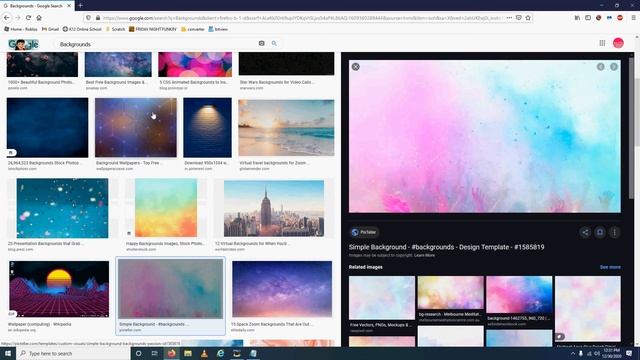Open the K12 Online School bookmark
The height and width of the screenshot is (360, 640).
pyautogui.click(x=82, y=29)
